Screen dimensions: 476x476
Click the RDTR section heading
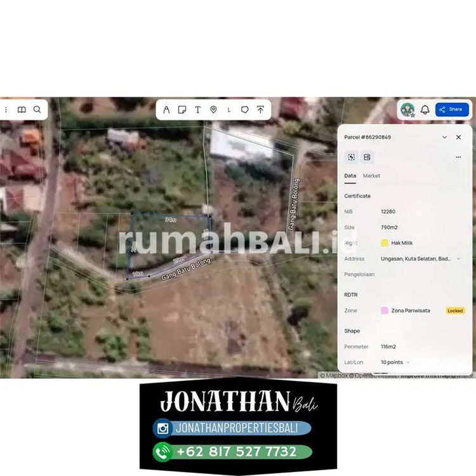(350, 294)
